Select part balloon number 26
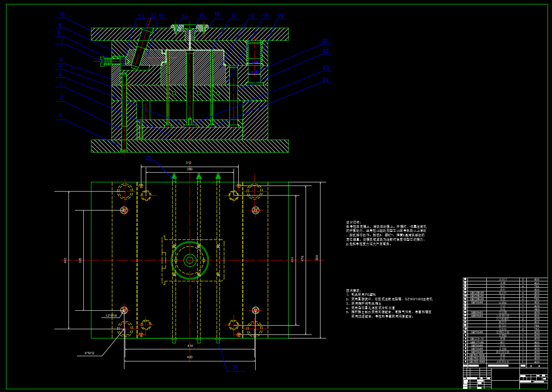 [x=236, y=367]
